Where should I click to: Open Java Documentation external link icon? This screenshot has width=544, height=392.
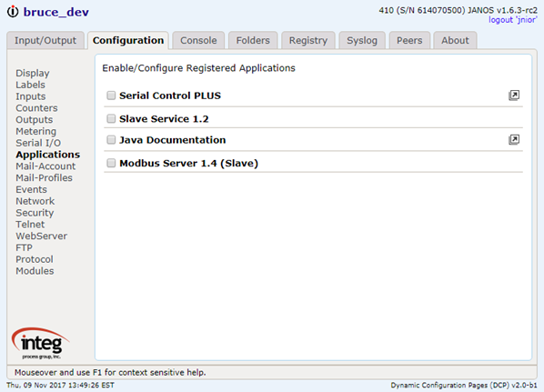(x=514, y=140)
